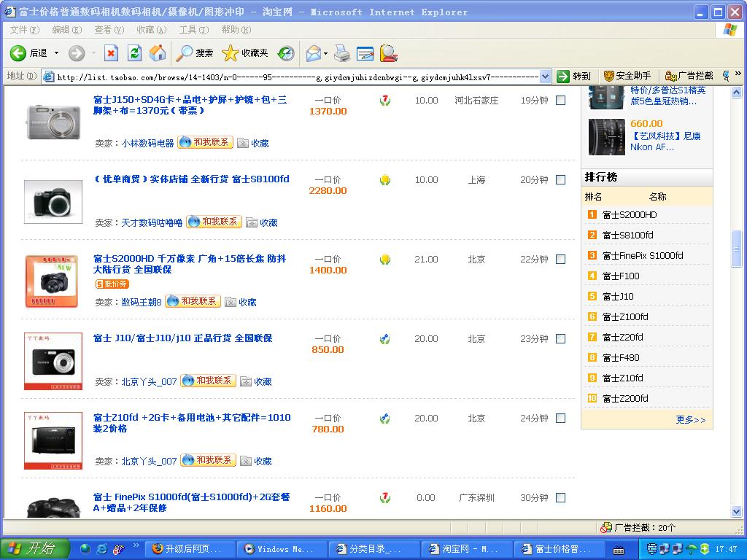Expand the Mail button dropdown arrow
Viewport: 747px width, 560px height.
[325, 53]
